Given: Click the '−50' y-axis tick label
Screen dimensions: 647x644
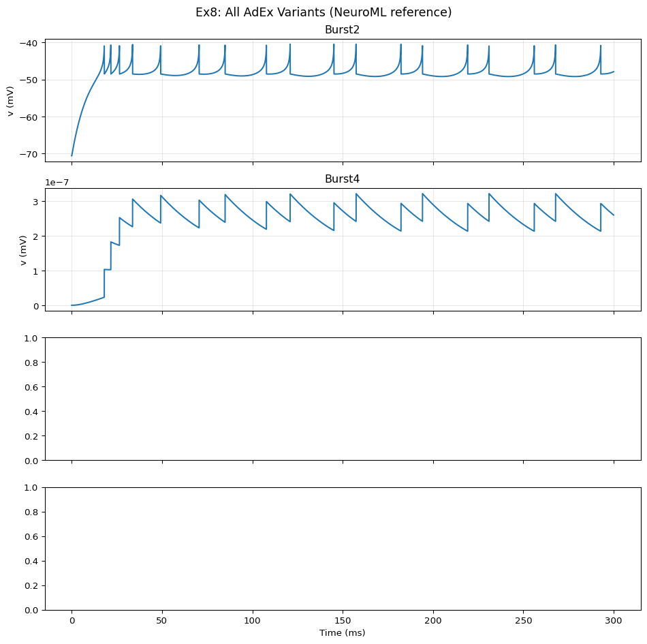Looking at the screenshot, I should (29, 80).
